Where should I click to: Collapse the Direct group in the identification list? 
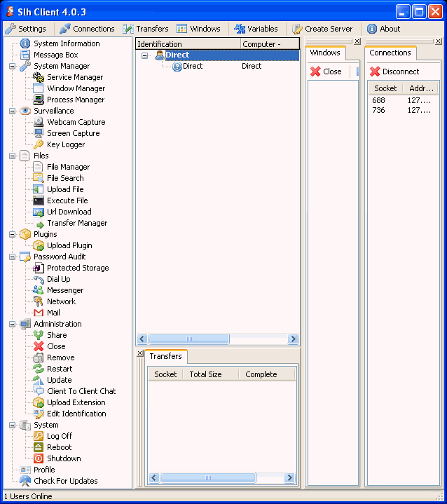[145, 55]
